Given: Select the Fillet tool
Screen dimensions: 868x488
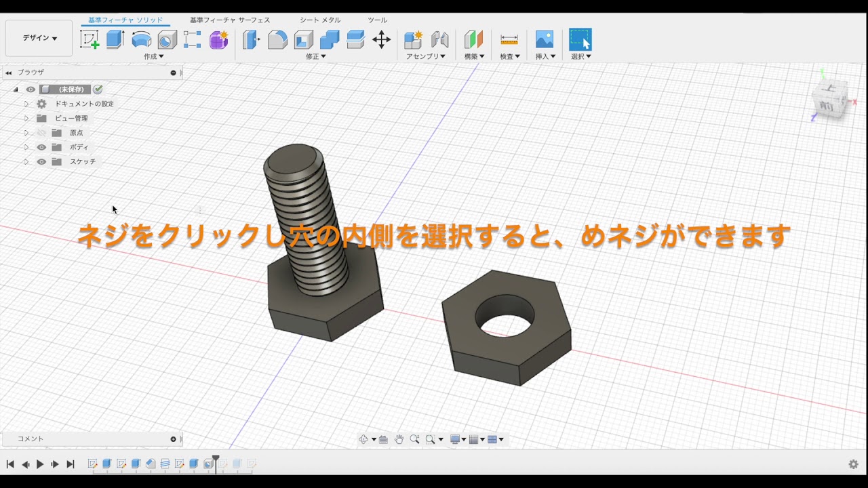Looking at the screenshot, I should (x=277, y=39).
